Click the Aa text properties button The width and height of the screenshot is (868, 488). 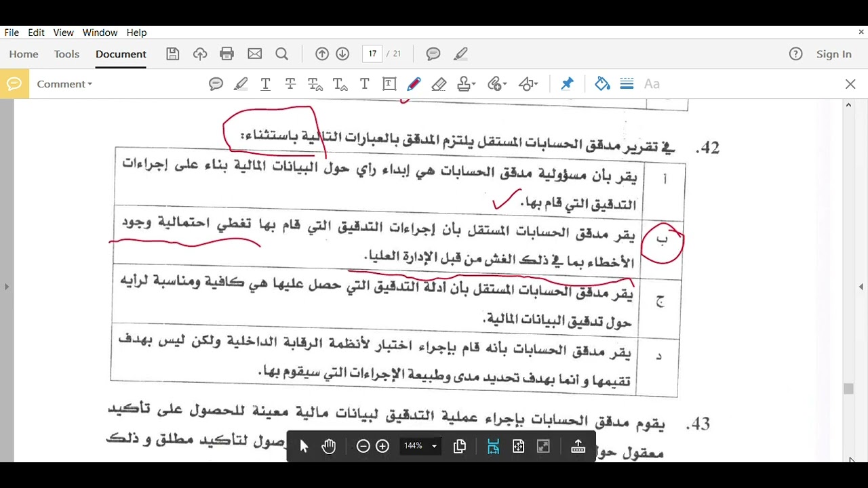[x=652, y=84]
